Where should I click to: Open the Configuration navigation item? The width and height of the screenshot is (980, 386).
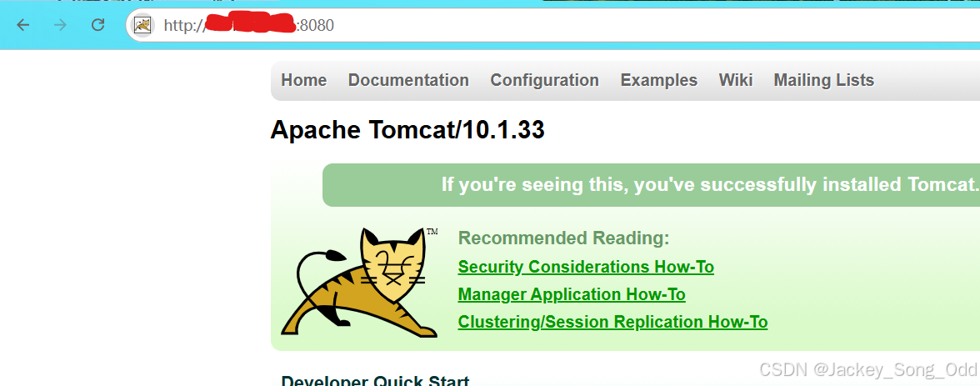point(544,80)
